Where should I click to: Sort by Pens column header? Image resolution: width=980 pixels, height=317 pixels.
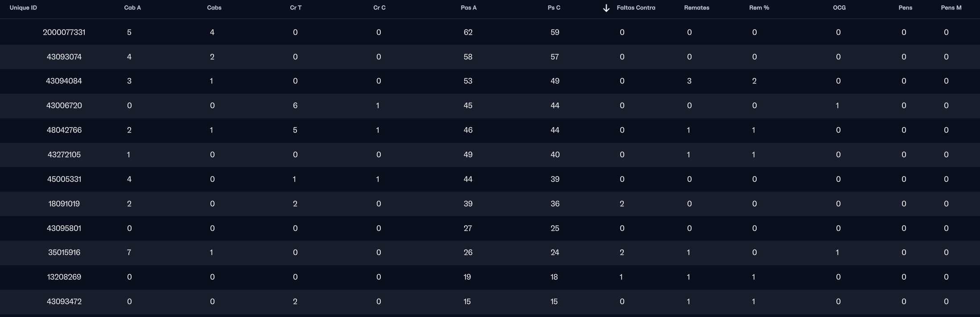pyautogui.click(x=905, y=8)
